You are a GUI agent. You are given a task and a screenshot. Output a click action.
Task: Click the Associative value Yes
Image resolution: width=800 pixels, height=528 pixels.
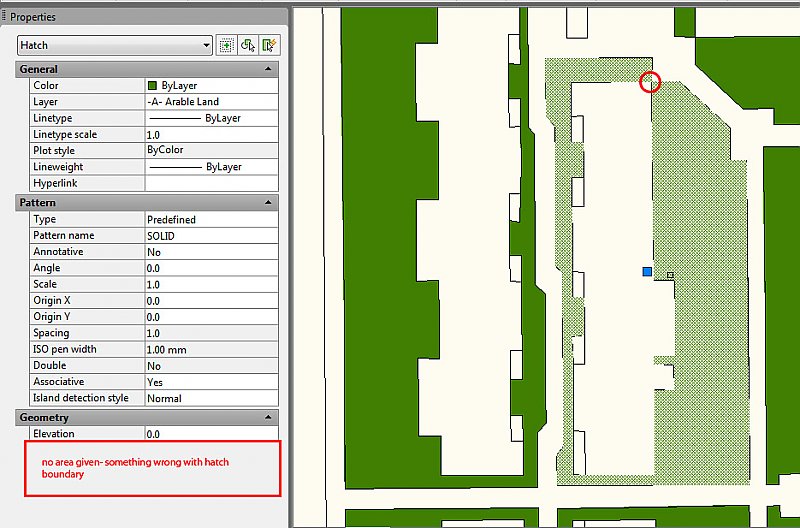(212, 382)
